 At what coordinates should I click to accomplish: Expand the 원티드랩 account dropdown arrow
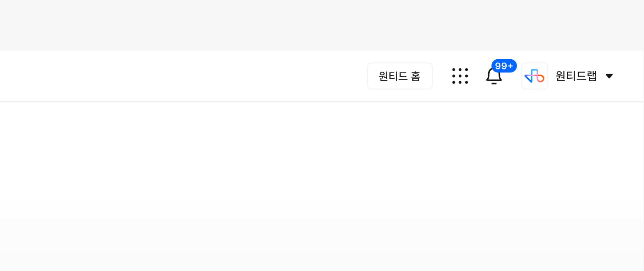pos(609,76)
